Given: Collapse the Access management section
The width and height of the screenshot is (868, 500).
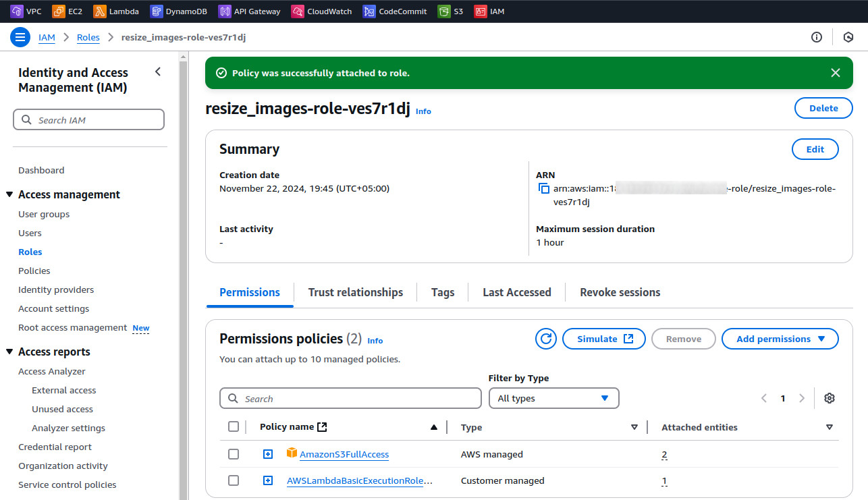Looking at the screenshot, I should click(9, 194).
